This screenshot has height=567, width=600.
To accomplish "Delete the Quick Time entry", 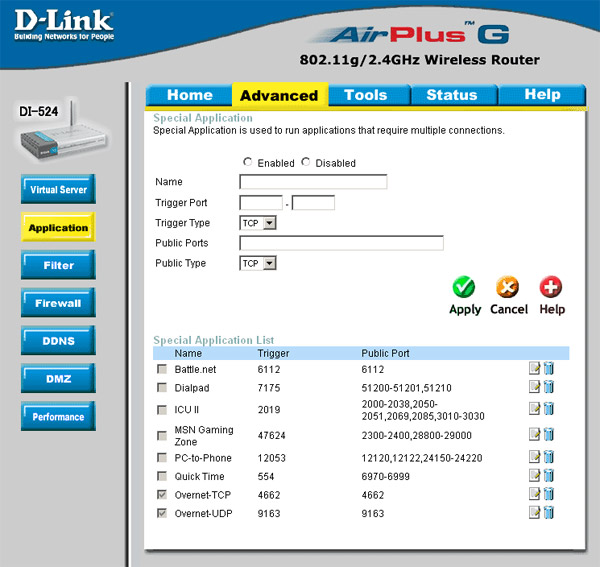I will 549,475.
